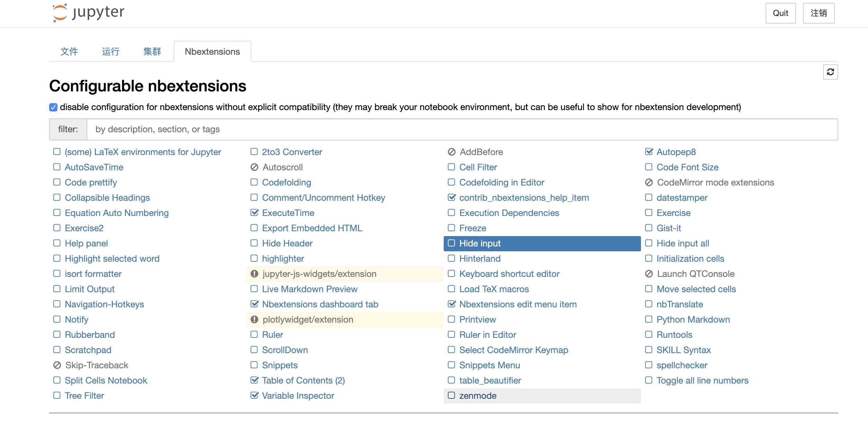868x423 pixels.
Task: Click the 注销 logout button
Action: point(819,13)
